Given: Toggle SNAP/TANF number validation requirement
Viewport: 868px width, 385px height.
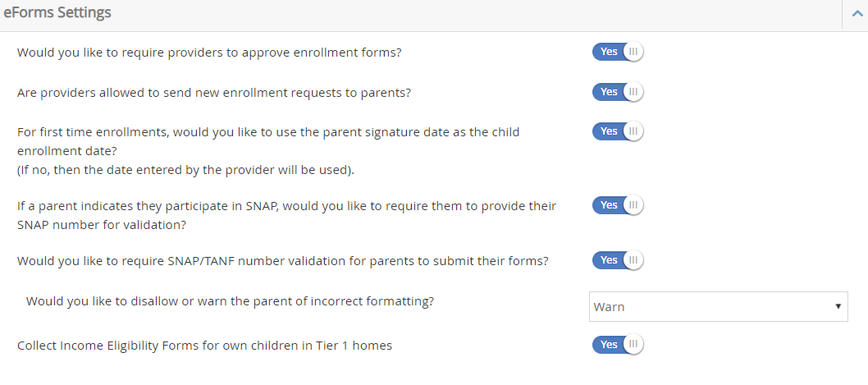Looking at the screenshot, I should 618,260.
